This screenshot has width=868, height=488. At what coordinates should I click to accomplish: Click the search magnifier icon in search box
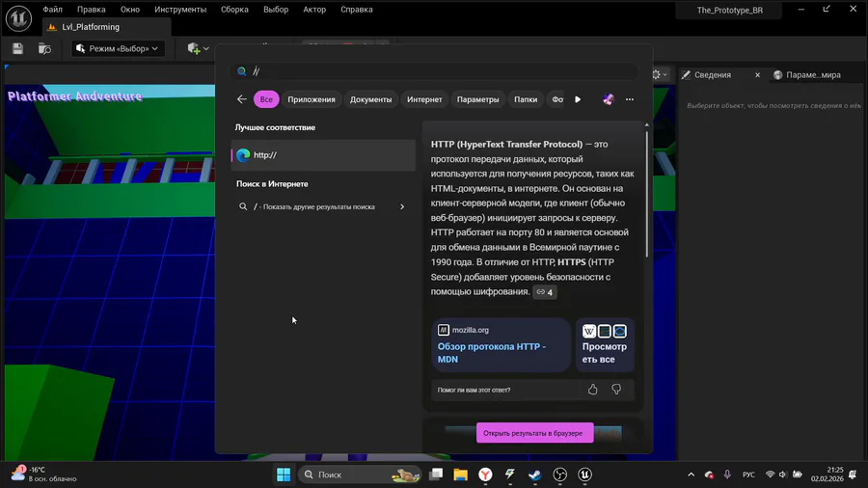coord(241,70)
